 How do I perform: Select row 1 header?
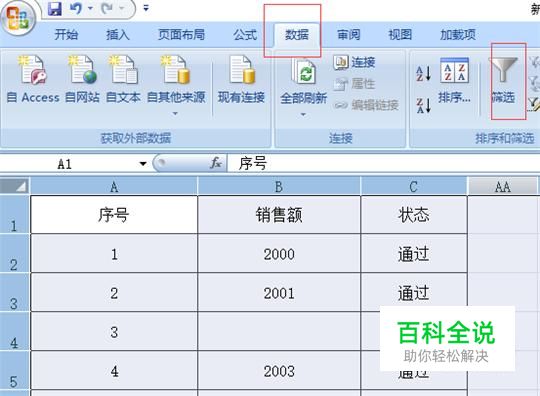(15, 215)
